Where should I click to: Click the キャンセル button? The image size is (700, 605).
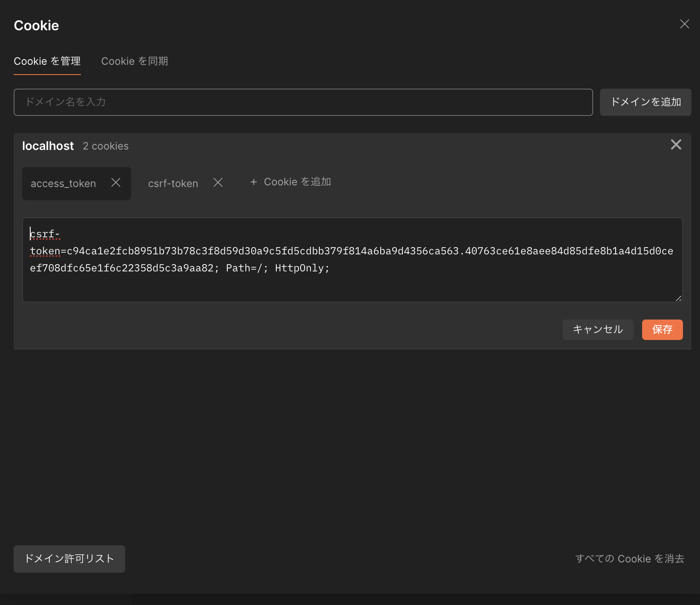pyautogui.click(x=598, y=330)
